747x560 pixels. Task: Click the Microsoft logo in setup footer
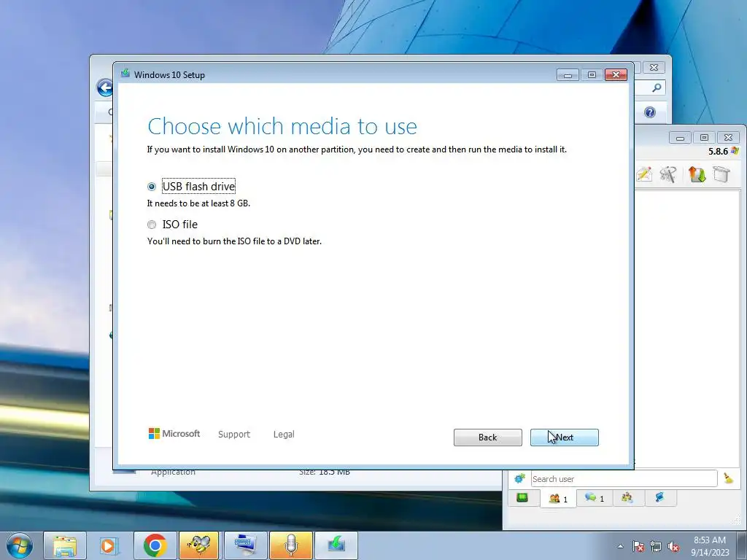(x=174, y=433)
